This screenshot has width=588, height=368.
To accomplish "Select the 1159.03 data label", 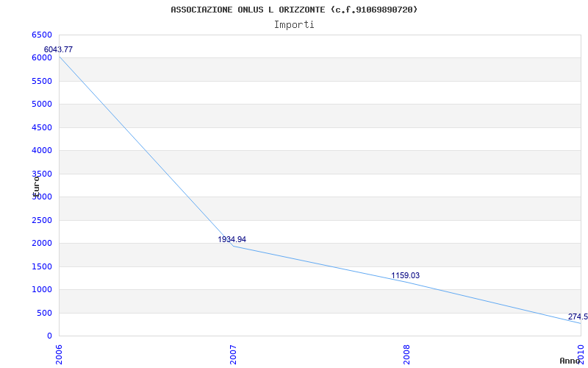I will coord(406,275).
